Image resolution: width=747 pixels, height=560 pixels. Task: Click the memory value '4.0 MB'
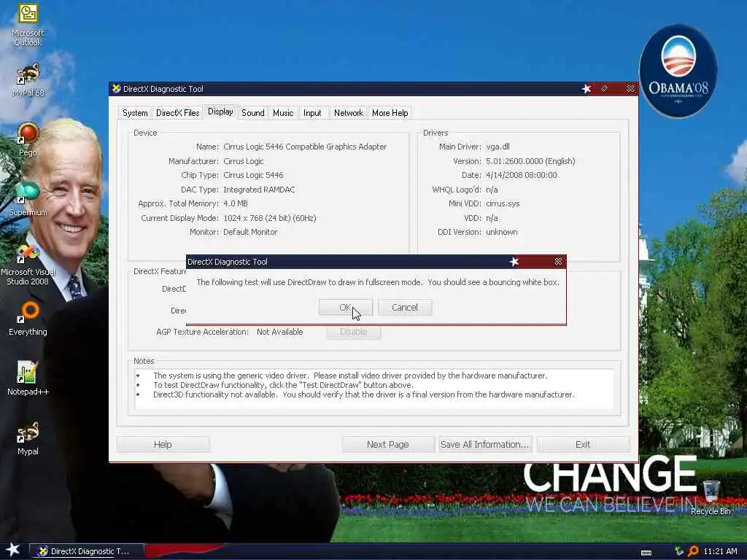tap(236, 203)
